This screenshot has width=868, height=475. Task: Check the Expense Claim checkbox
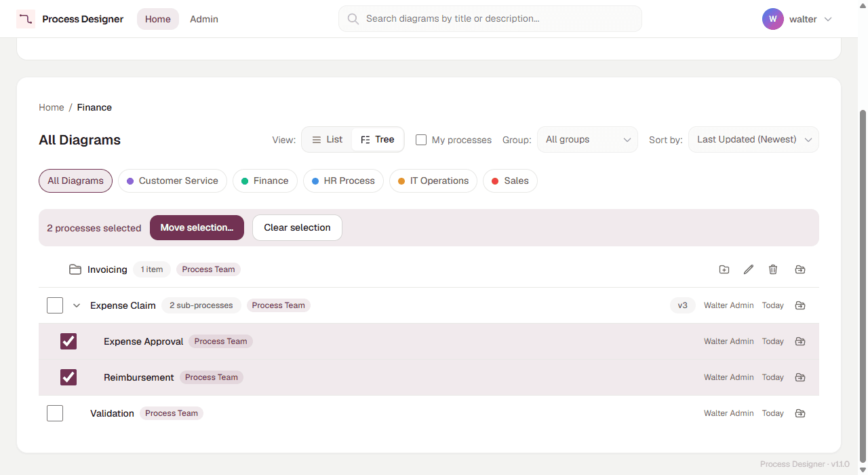(x=55, y=305)
